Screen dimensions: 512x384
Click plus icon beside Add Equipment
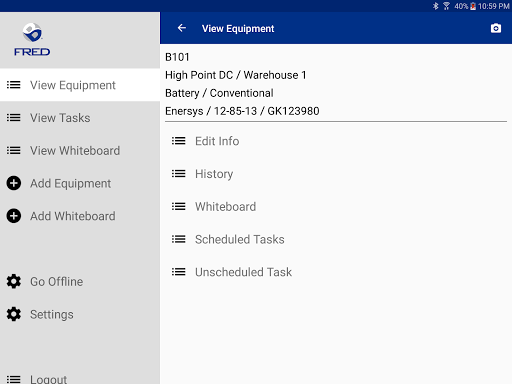(14, 183)
